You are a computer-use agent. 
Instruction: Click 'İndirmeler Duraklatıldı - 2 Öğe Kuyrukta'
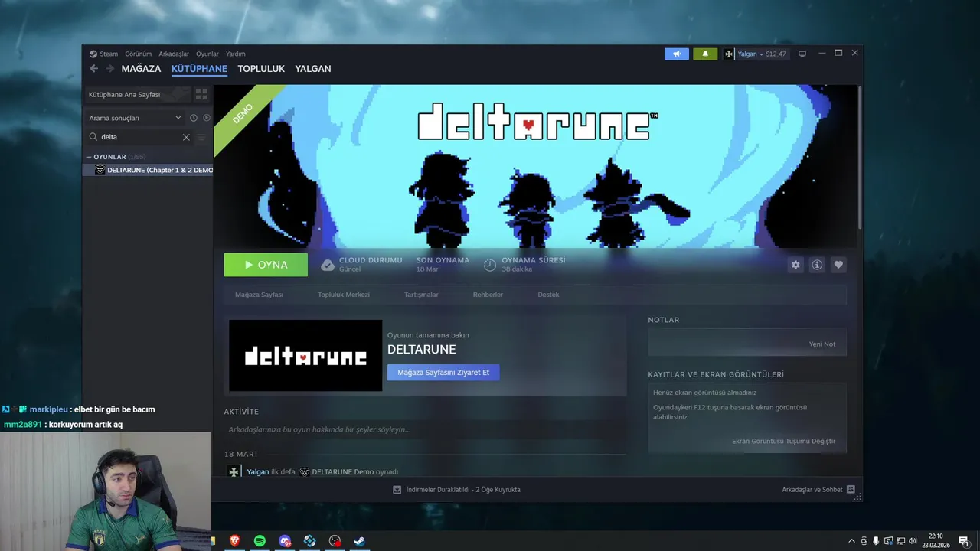pos(463,490)
